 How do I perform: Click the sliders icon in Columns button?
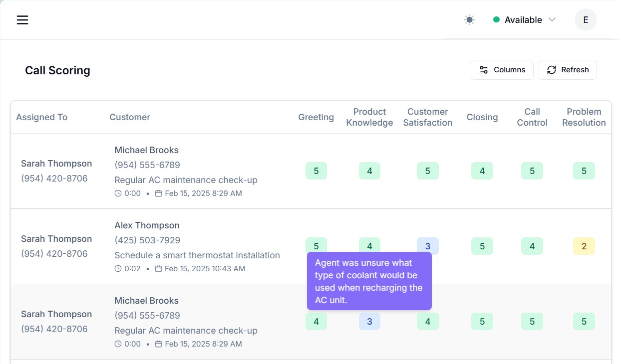[483, 70]
